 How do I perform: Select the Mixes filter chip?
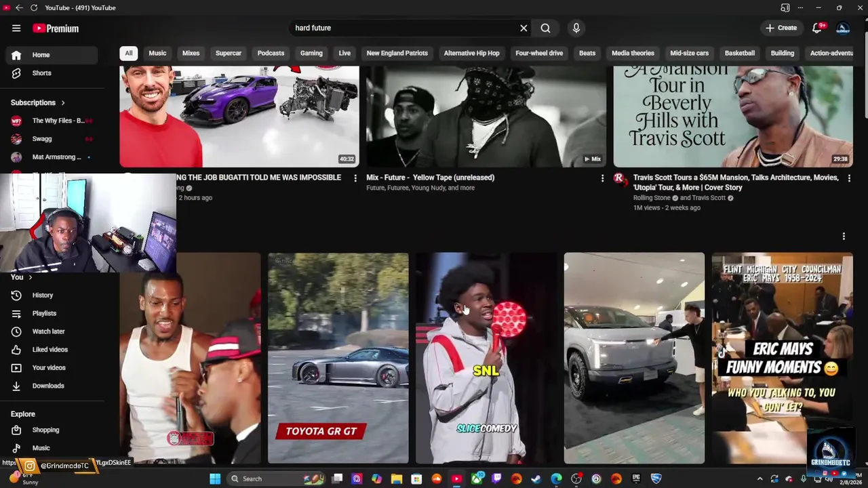coord(191,53)
